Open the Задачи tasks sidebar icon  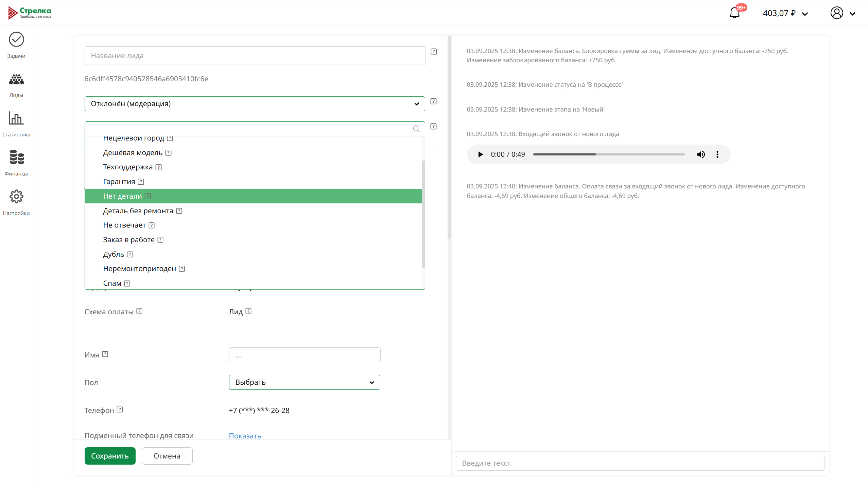point(16,40)
